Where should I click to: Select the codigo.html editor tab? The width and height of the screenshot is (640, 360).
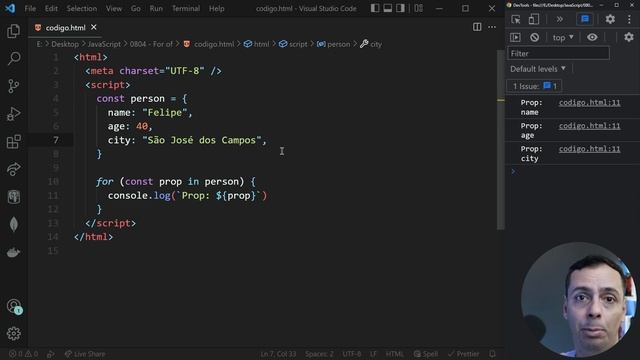(x=65, y=28)
